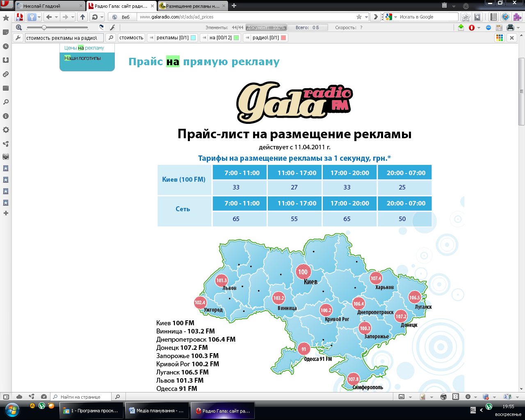Open '1 - Программа просм...' taskbar window
The width and height of the screenshot is (525, 420).
click(91, 411)
